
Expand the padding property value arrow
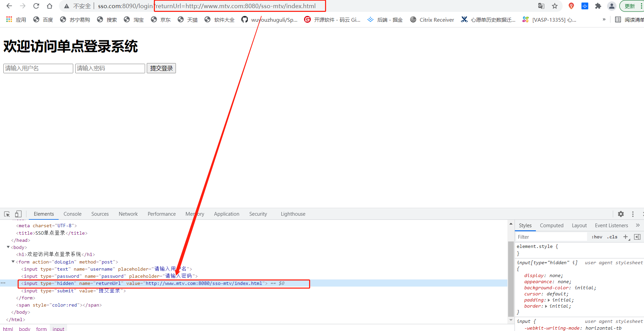click(549, 300)
